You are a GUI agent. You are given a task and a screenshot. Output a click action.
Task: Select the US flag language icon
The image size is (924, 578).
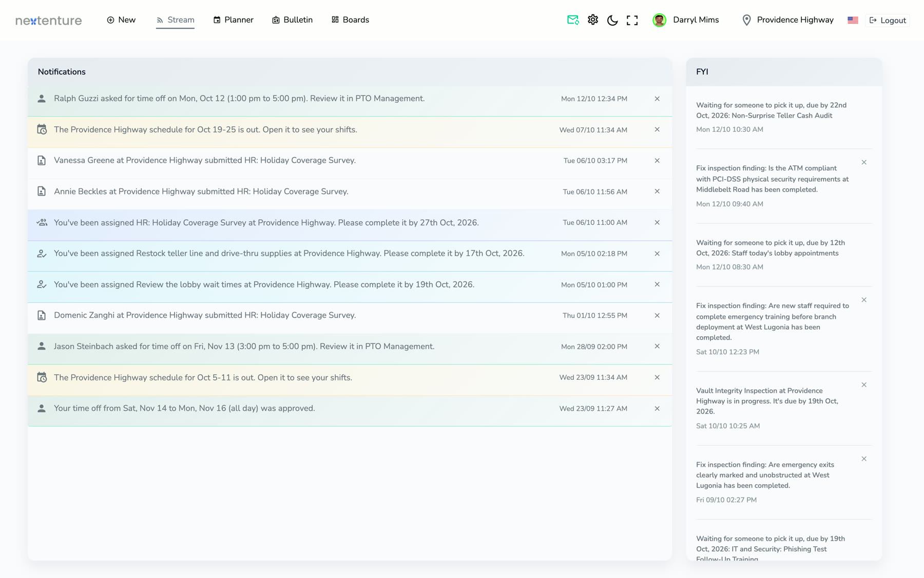pyautogui.click(x=853, y=20)
